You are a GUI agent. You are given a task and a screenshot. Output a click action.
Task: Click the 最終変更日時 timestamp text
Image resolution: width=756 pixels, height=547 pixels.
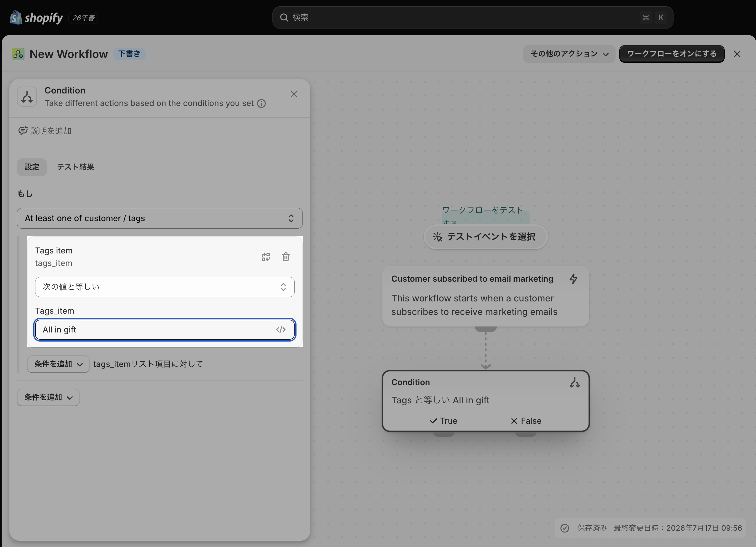[x=678, y=528]
